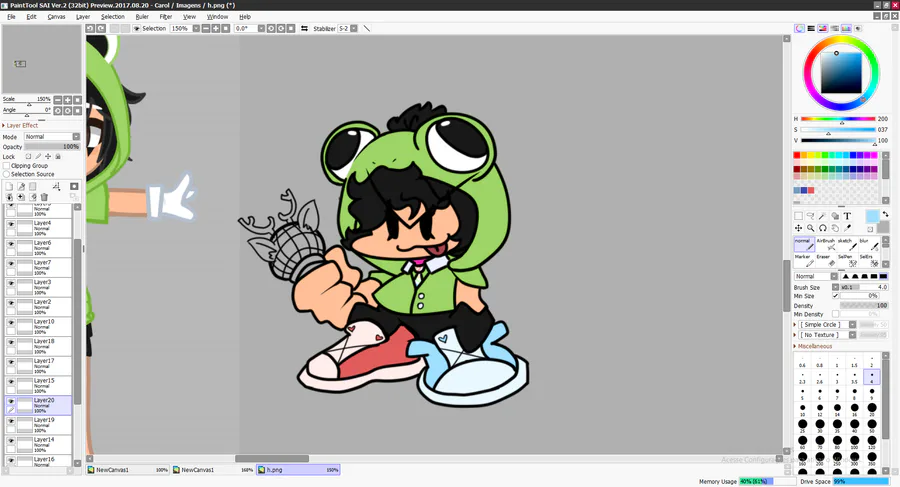Viewport: 900px width, 487px height.
Task: Switch to the first NewCanvas1 document tab
Action: [x=127, y=470]
